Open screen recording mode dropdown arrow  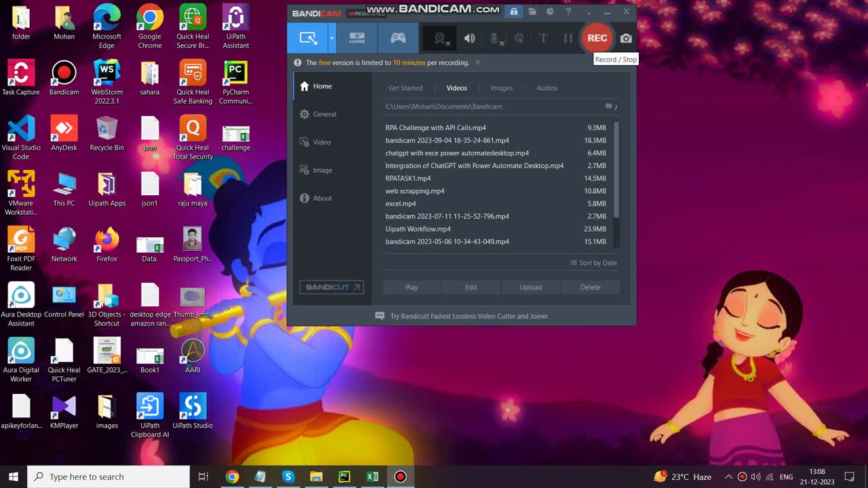click(x=332, y=38)
